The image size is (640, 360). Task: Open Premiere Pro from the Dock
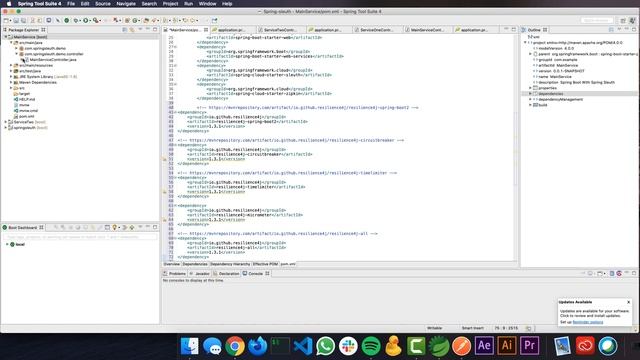[x=529, y=346]
